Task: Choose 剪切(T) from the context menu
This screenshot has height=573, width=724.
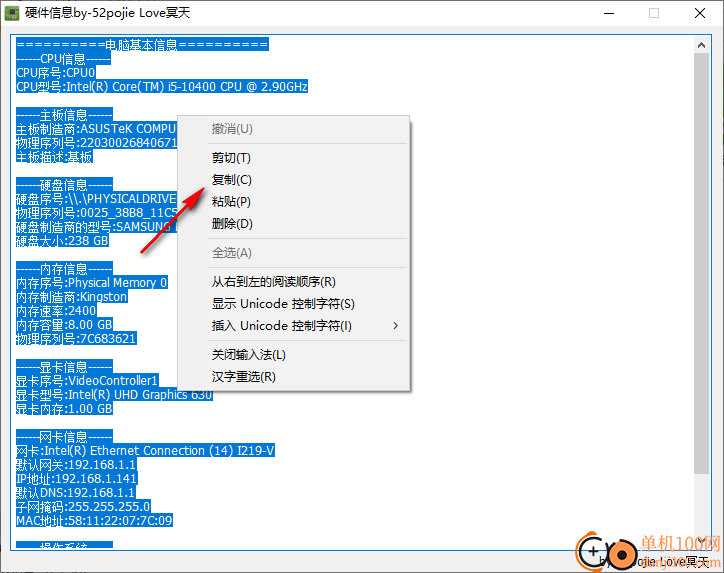Action: click(x=293, y=158)
